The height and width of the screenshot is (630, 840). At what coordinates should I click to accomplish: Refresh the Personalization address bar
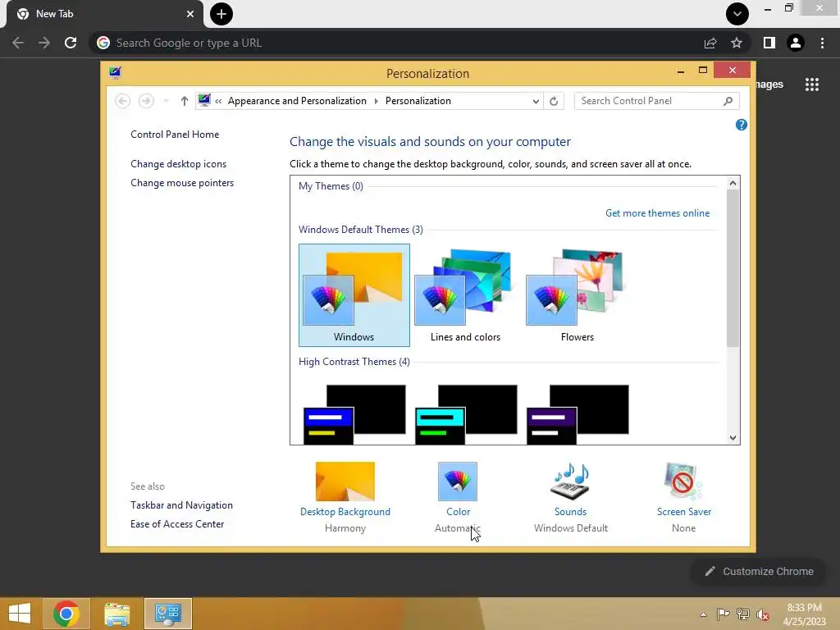pyautogui.click(x=554, y=101)
